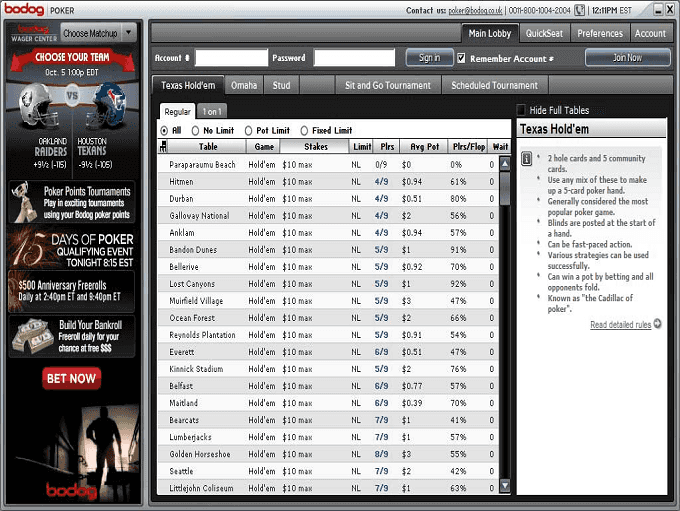Select the Pot Limit radio button
The width and height of the screenshot is (680, 511).
pos(248,131)
